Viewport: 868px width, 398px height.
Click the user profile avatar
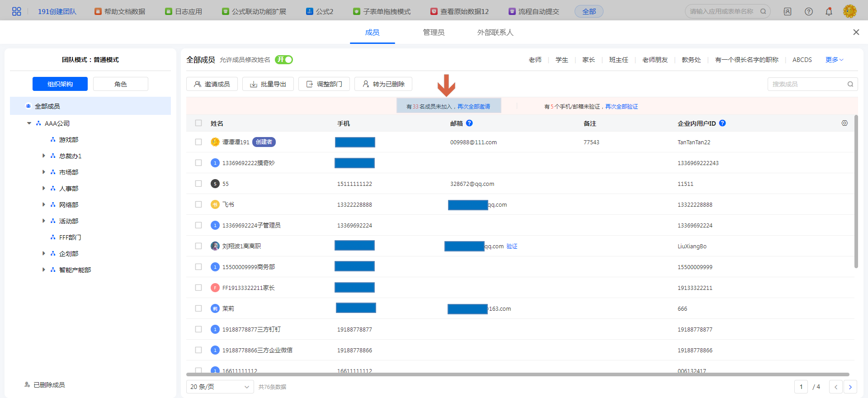pyautogui.click(x=849, y=11)
